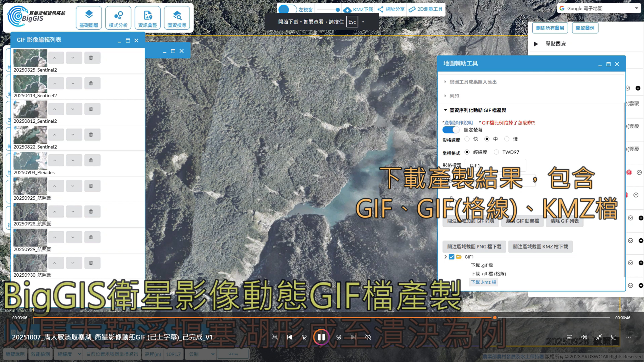
Task: Select the 快 frame speed radio
Action: click(x=467, y=139)
